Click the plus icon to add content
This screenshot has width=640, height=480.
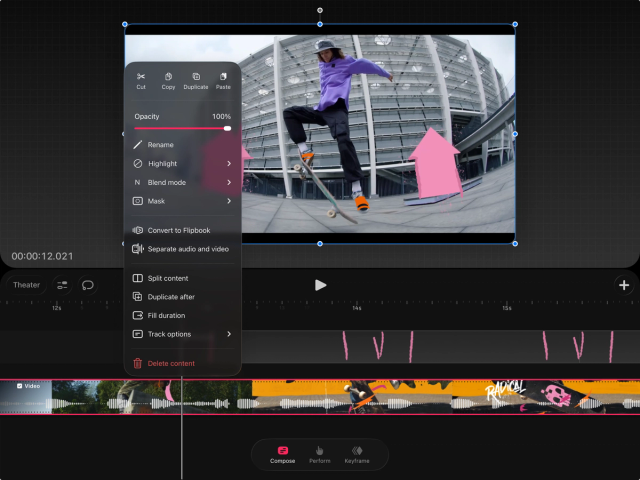pos(624,285)
